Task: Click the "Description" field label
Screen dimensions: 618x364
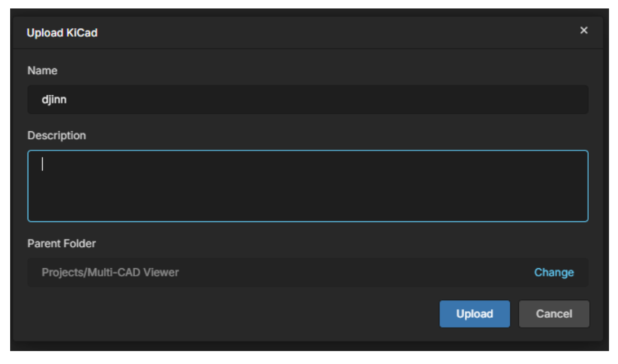Action: (56, 136)
